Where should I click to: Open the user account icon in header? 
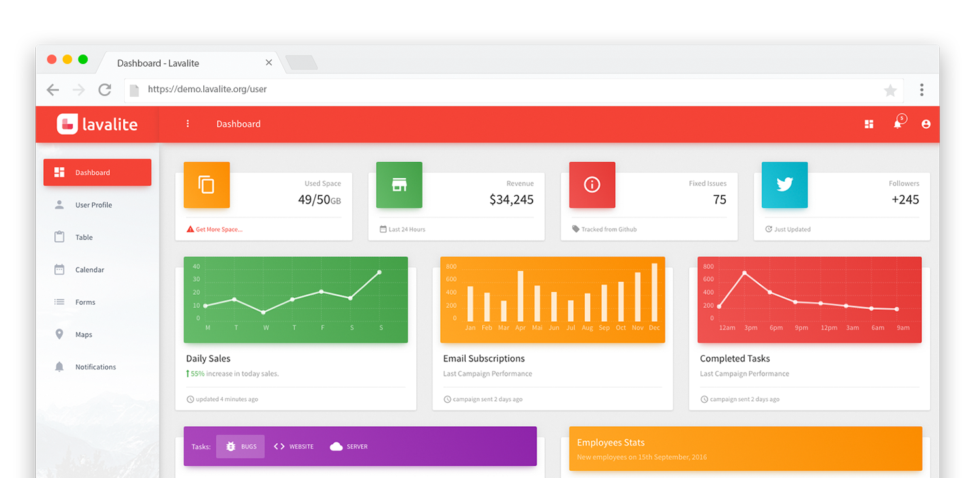926,124
